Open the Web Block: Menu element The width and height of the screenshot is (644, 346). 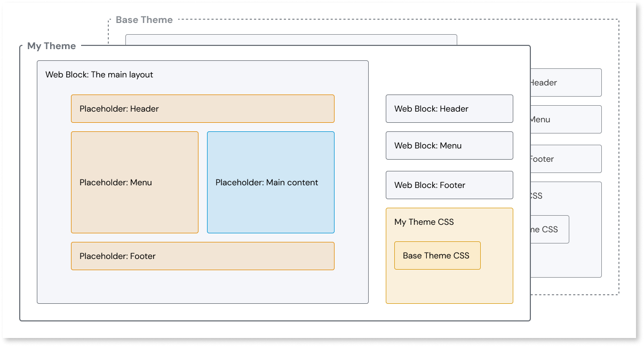(x=449, y=145)
